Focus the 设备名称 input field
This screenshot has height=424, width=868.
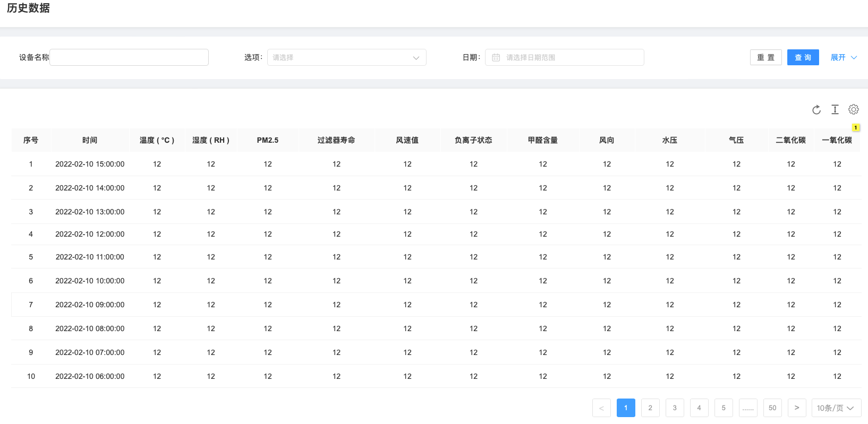[129, 57]
